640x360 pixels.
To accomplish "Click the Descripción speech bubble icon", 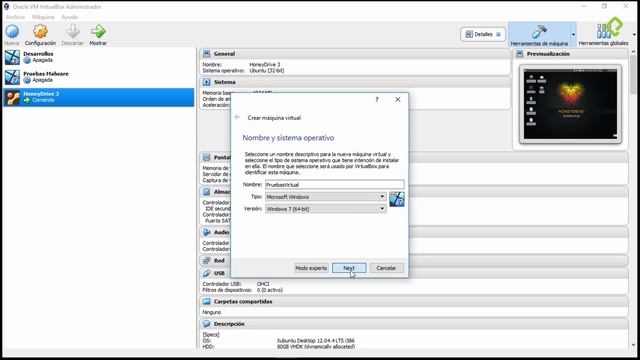I will (x=207, y=324).
